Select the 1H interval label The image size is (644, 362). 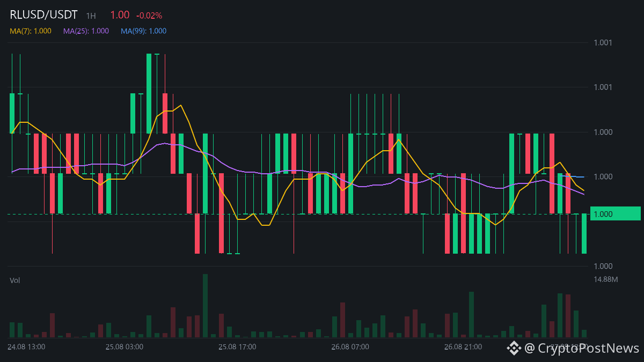coord(91,16)
